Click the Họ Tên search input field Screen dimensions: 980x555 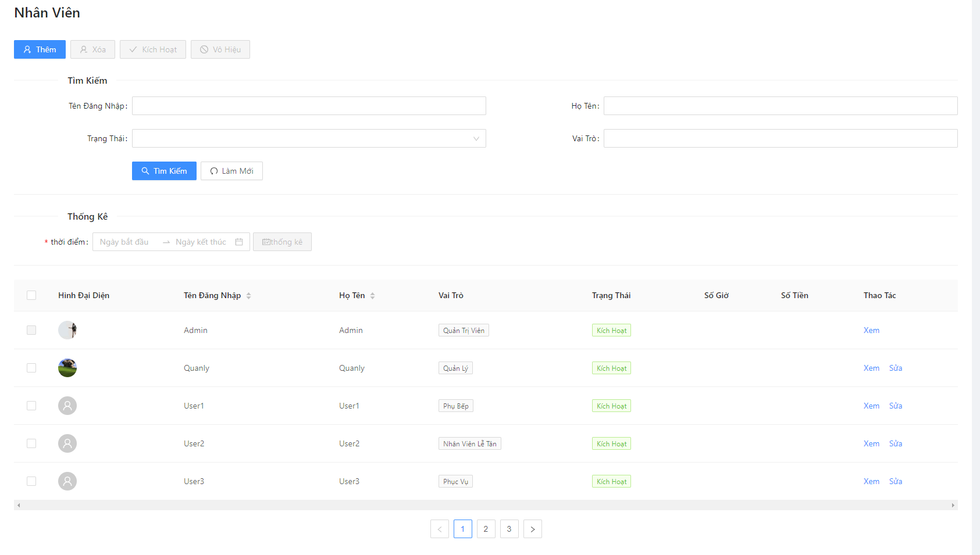pyautogui.click(x=779, y=105)
